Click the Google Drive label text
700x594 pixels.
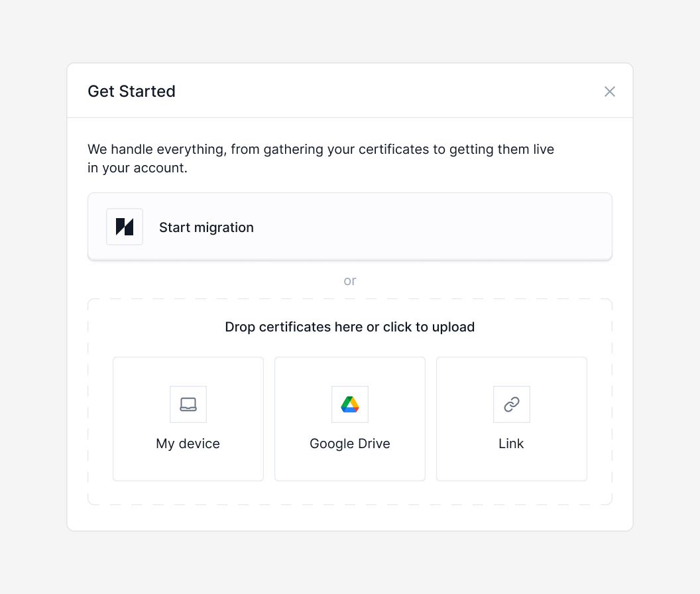coord(349,444)
